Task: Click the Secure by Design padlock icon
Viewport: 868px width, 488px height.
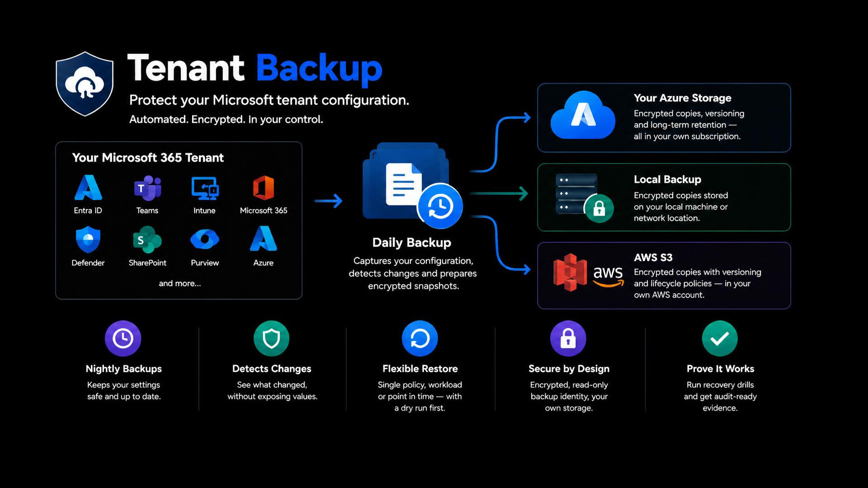Action: 568,338
